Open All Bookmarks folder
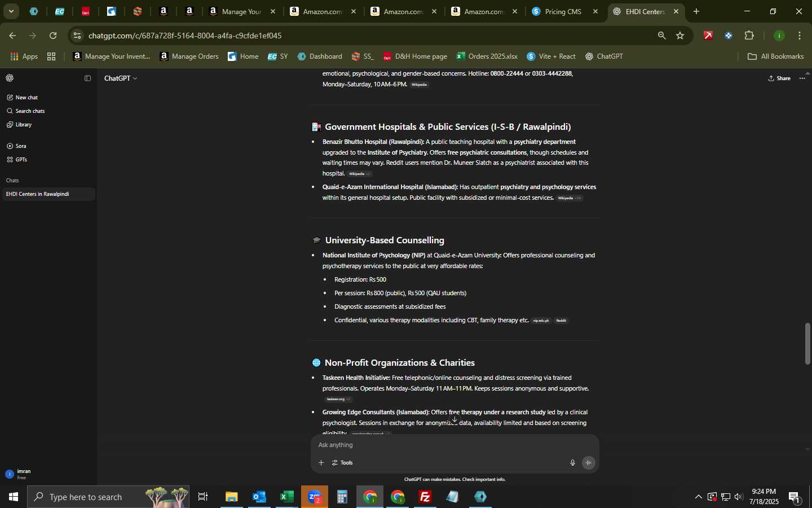 tap(775, 56)
